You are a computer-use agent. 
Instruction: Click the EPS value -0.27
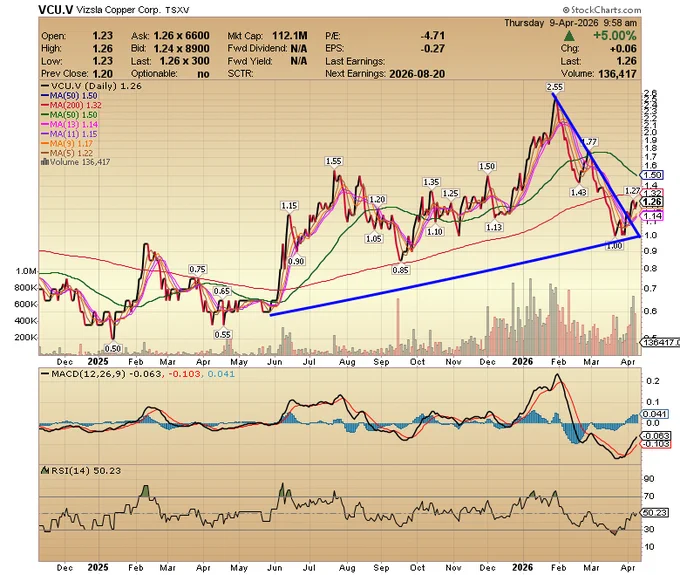(432, 49)
